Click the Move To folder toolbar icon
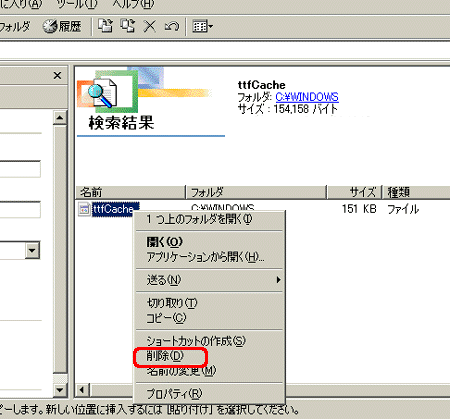This screenshot has height=419, width=450. (105, 26)
